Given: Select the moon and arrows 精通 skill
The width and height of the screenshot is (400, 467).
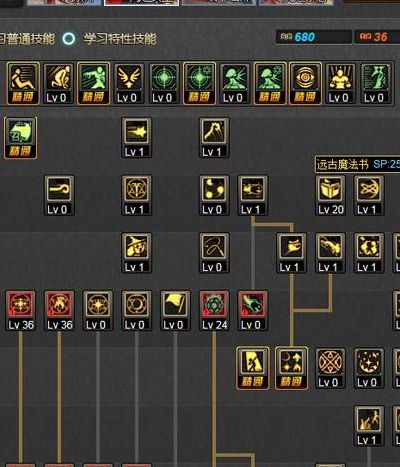Looking at the screenshot, I should click(x=291, y=368).
